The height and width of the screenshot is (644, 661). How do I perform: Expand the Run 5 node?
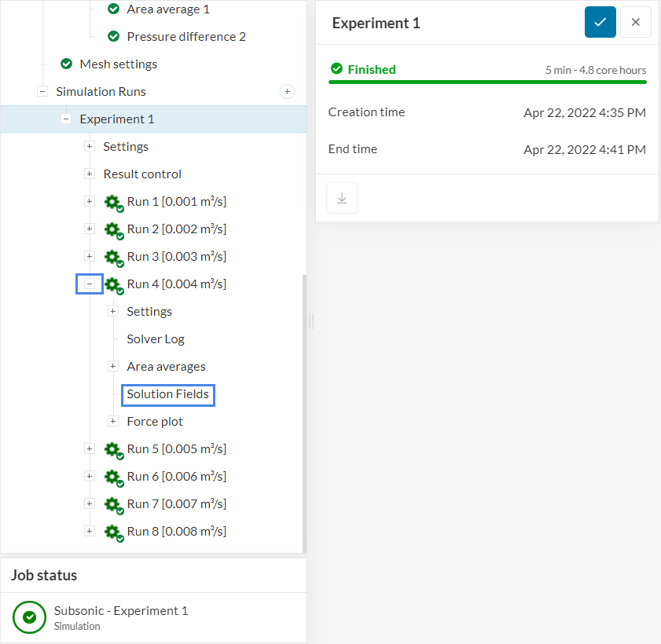click(x=90, y=449)
